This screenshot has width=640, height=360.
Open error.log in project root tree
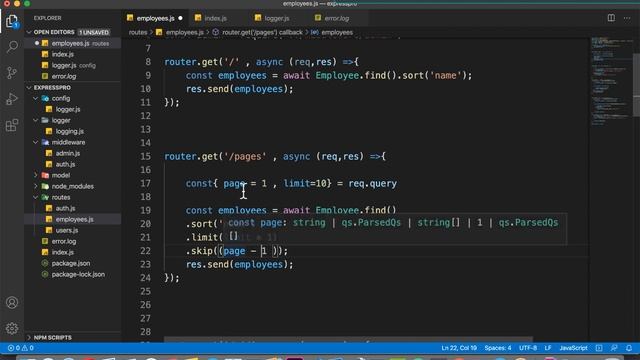[x=73, y=241]
